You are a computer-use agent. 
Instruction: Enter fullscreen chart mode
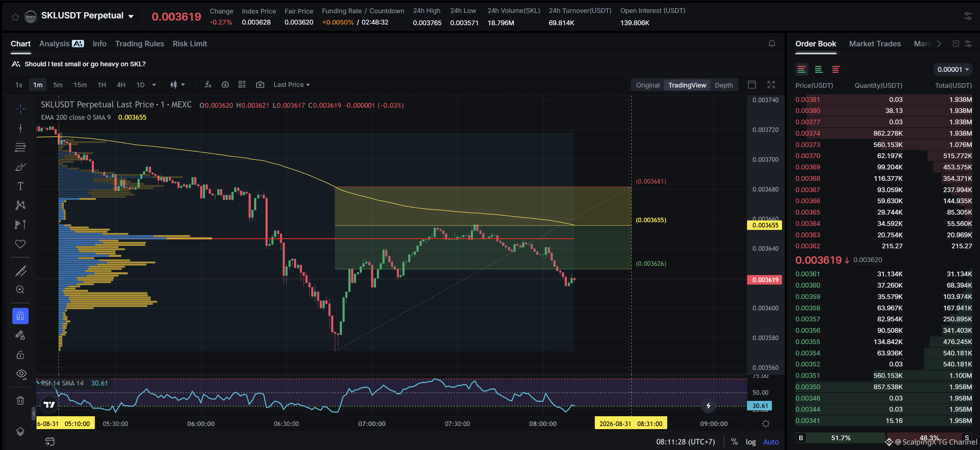pos(771,84)
